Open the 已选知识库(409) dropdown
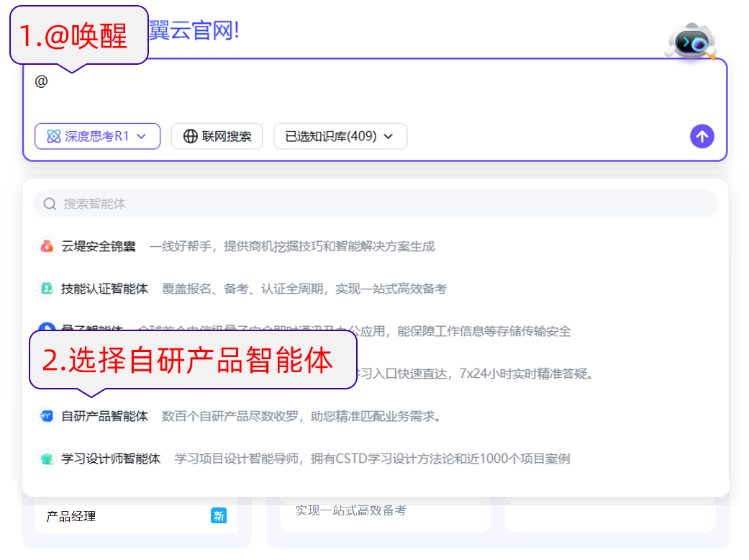This screenshot has height=560, width=749. (x=340, y=136)
